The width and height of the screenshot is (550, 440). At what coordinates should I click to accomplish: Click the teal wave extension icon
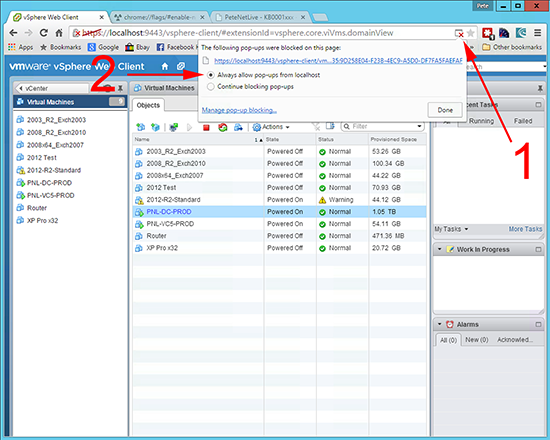click(521, 33)
